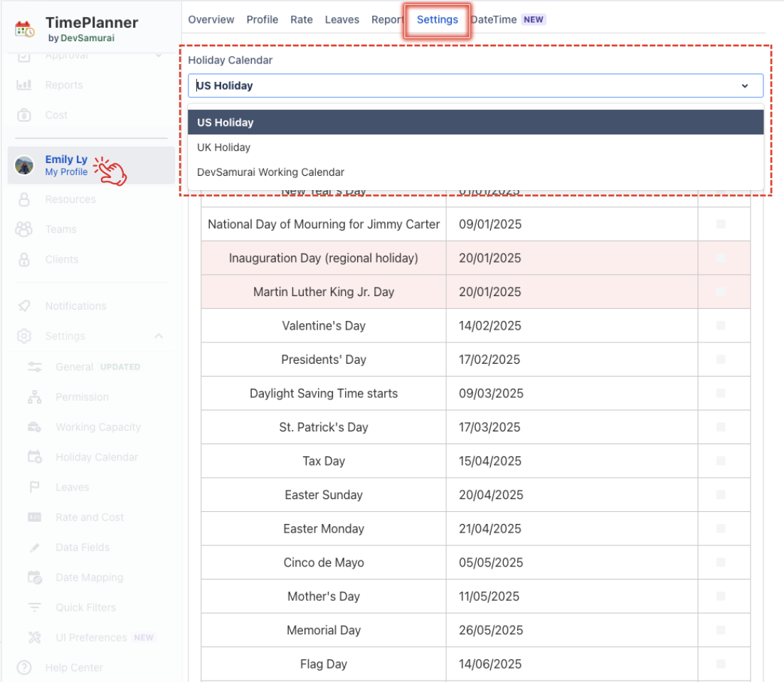
Task: Click the Teams group icon
Action: coord(24,230)
